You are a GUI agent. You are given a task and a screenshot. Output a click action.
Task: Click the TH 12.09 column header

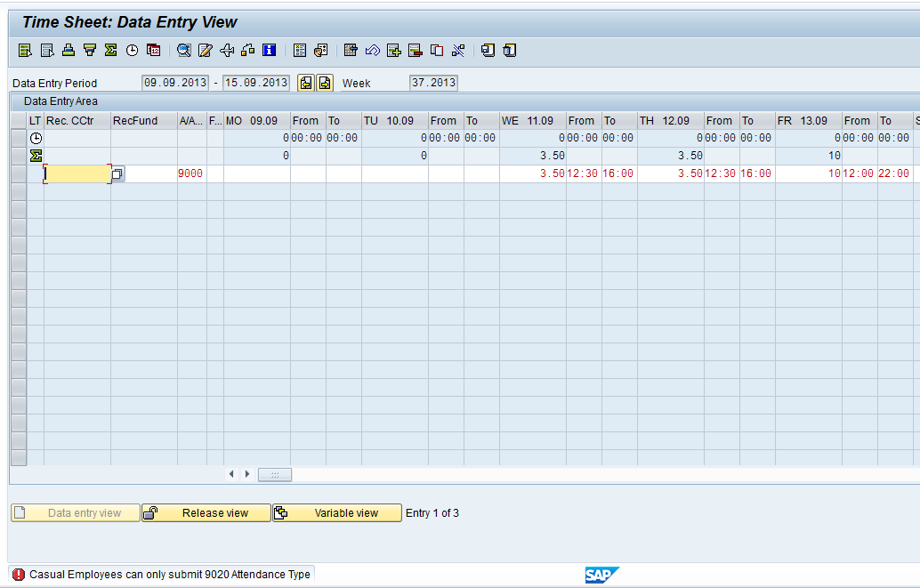click(x=671, y=121)
